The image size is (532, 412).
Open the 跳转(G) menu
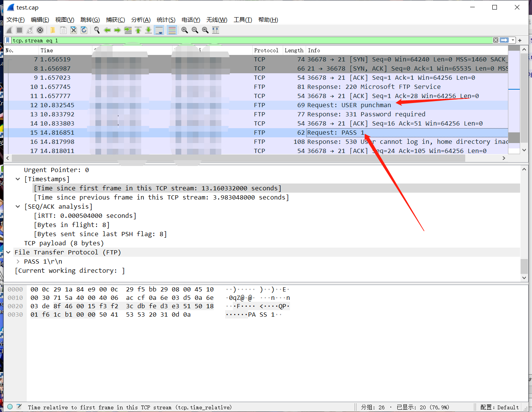90,20
